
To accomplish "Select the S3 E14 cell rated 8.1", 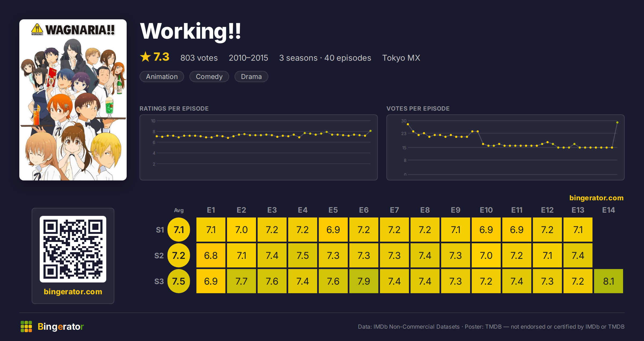I will tap(609, 281).
